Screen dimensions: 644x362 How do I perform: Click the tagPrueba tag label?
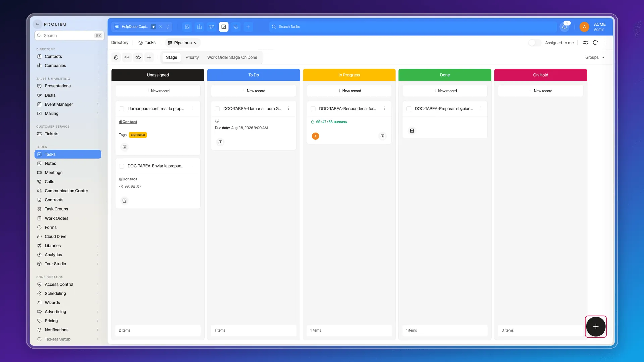coord(138,135)
